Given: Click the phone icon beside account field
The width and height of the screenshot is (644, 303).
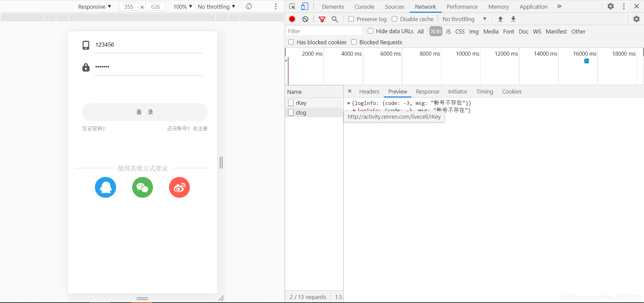Looking at the screenshot, I should (86, 45).
